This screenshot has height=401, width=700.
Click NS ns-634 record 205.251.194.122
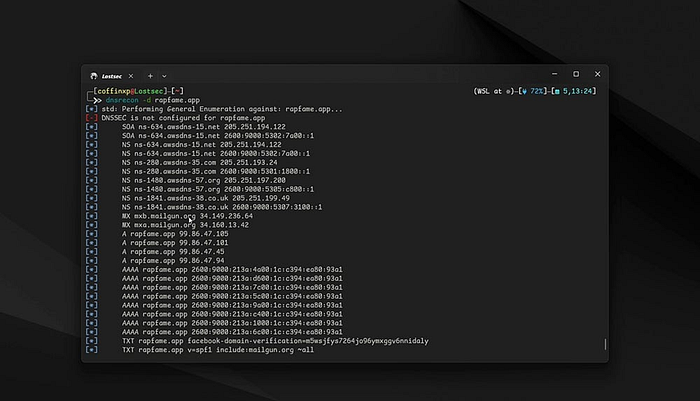coord(201,145)
